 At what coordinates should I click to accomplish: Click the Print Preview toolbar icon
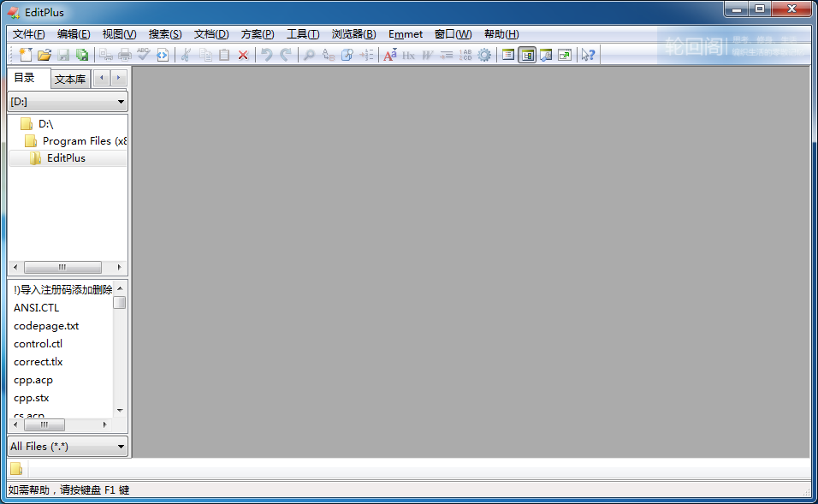tap(106, 55)
